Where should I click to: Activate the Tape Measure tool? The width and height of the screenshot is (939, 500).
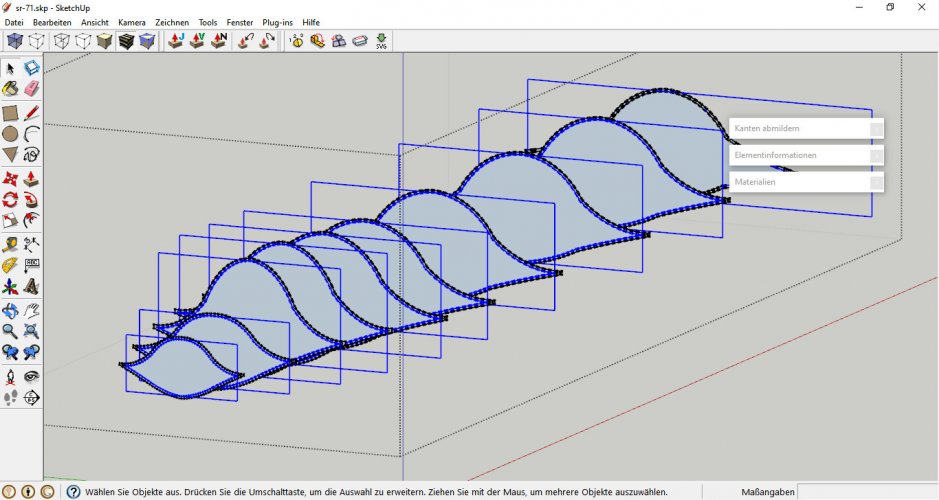(10, 244)
